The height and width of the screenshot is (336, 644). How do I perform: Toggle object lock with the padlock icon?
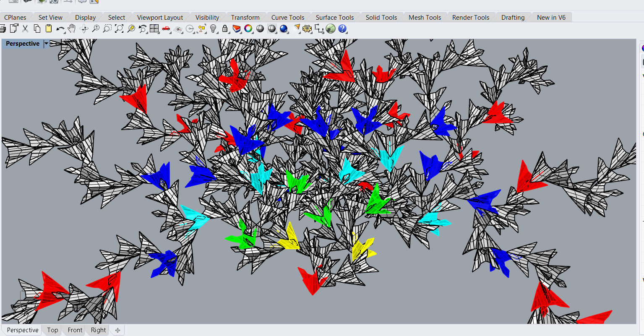coord(225,29)
